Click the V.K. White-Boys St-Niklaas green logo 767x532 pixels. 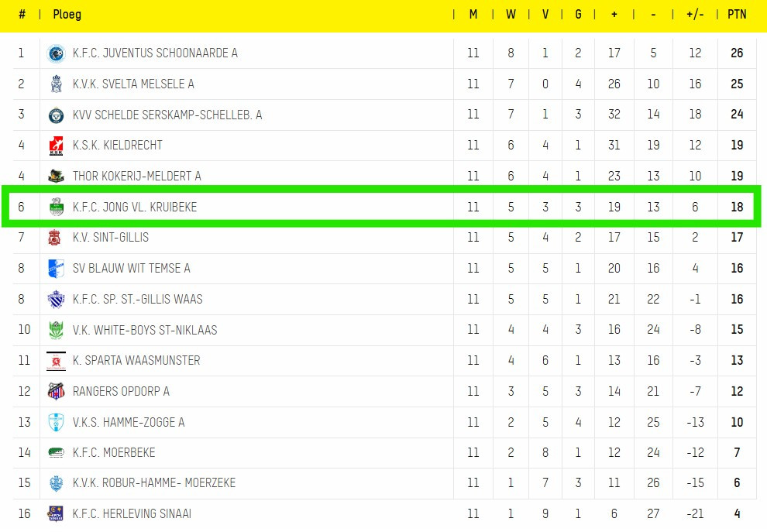point(56,330)
